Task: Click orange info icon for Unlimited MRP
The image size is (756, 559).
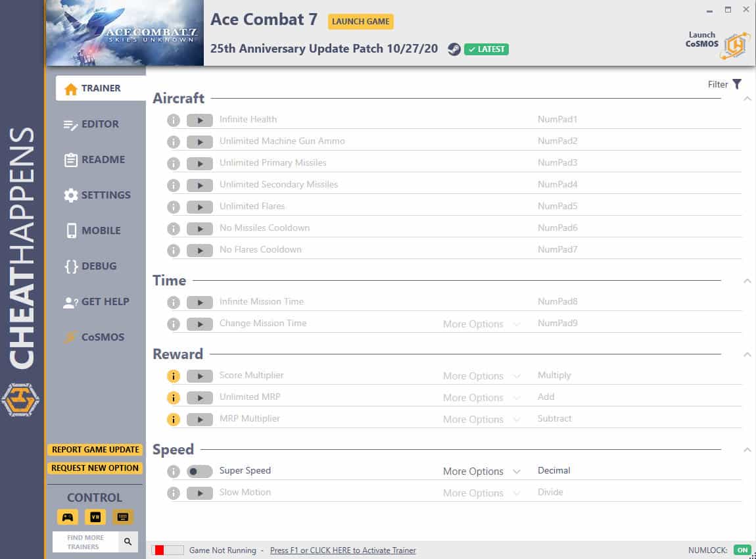Action: (x=174, y=398)
